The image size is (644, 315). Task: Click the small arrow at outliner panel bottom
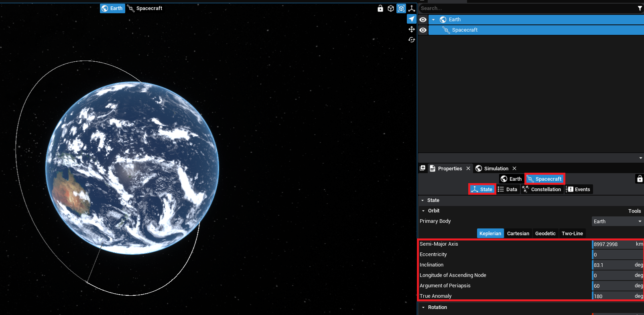640,158
